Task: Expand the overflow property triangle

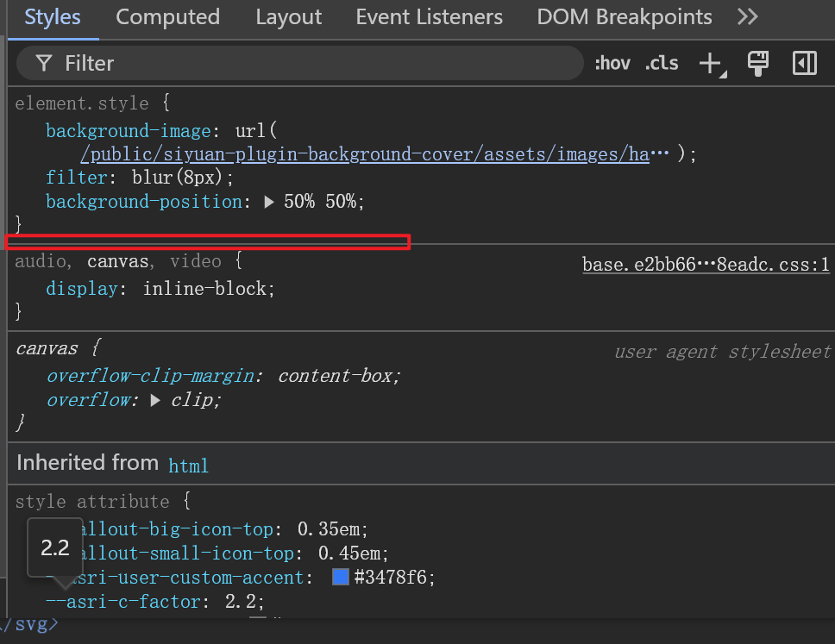Action: 155,400
